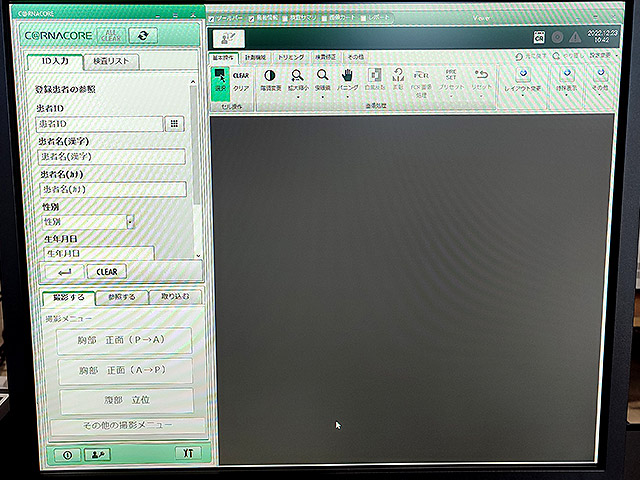Open the keypad grid beside 患者ID field
This screenshot has height=480, width=640.
[174, 124]
